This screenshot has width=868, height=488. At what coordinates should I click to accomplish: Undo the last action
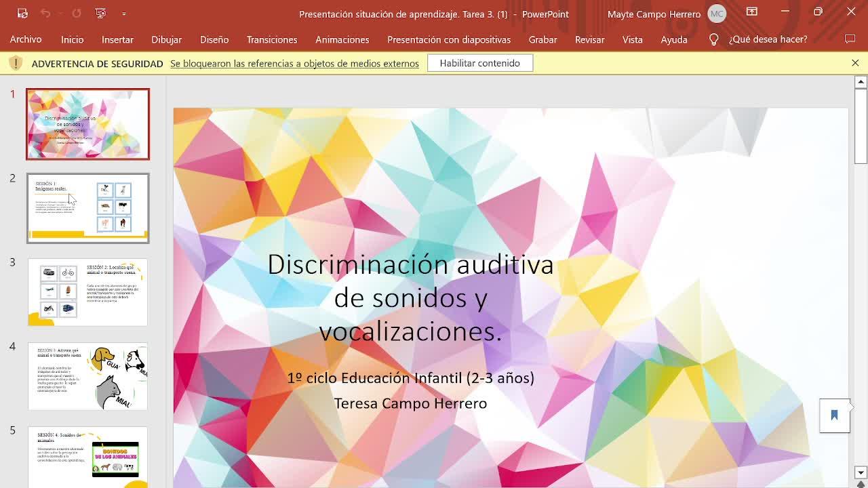click(45, 14)
